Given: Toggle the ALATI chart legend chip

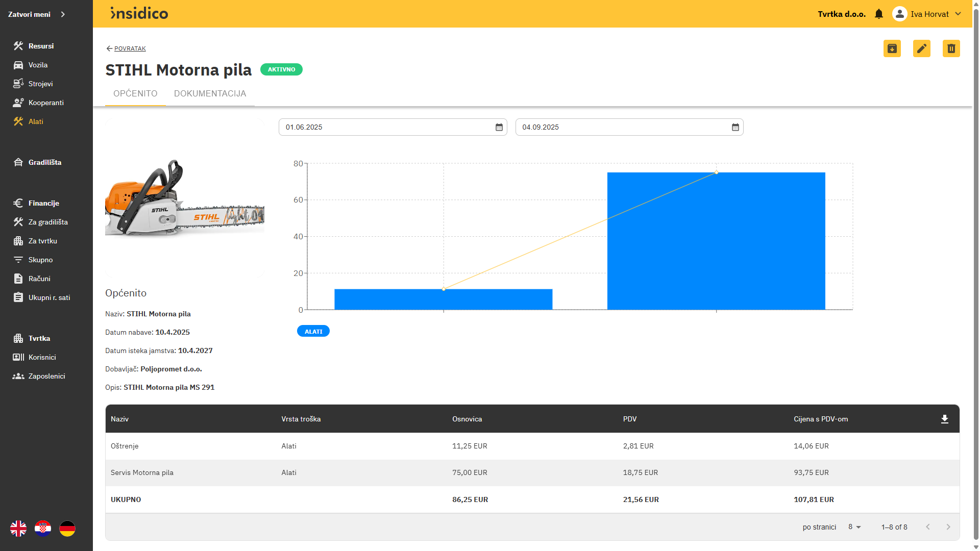Looking at the screenshot, I should click(313, 332).
